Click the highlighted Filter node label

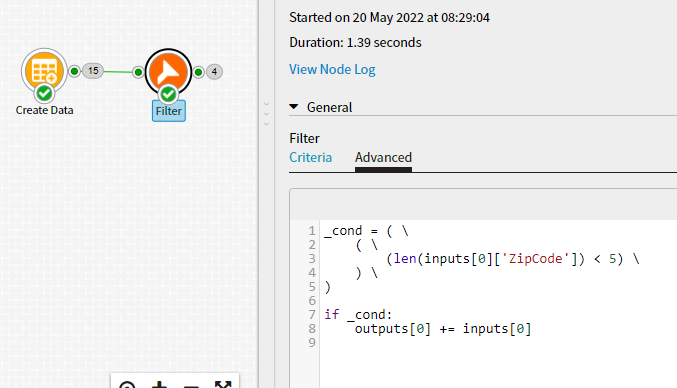tap(169, 111)
